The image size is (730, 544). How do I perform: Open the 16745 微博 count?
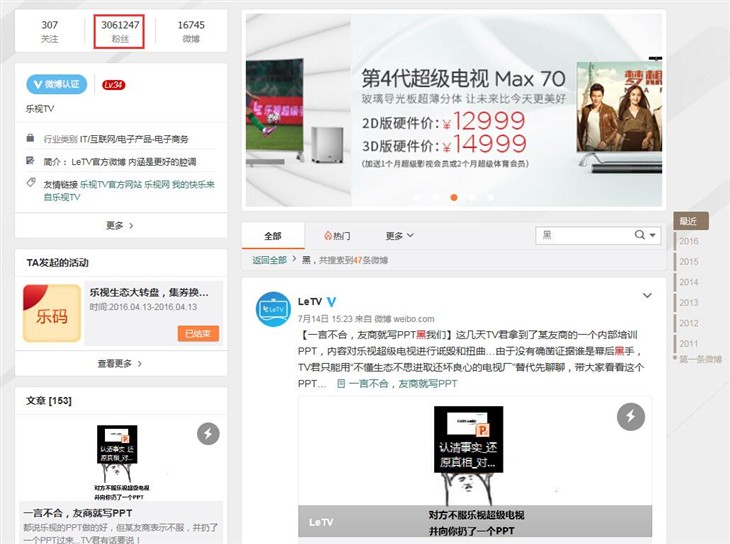coord(191,31)
